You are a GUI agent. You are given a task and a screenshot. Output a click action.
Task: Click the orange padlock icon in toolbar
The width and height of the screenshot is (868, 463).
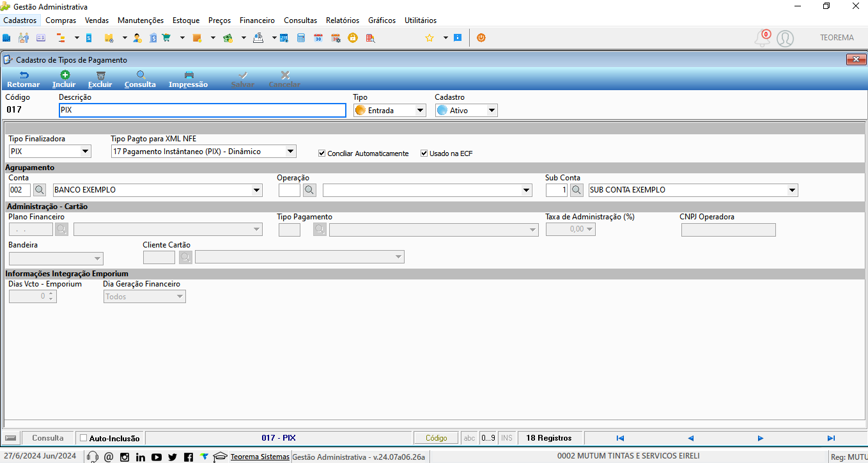pyautogui.click(x=352, y=38)
